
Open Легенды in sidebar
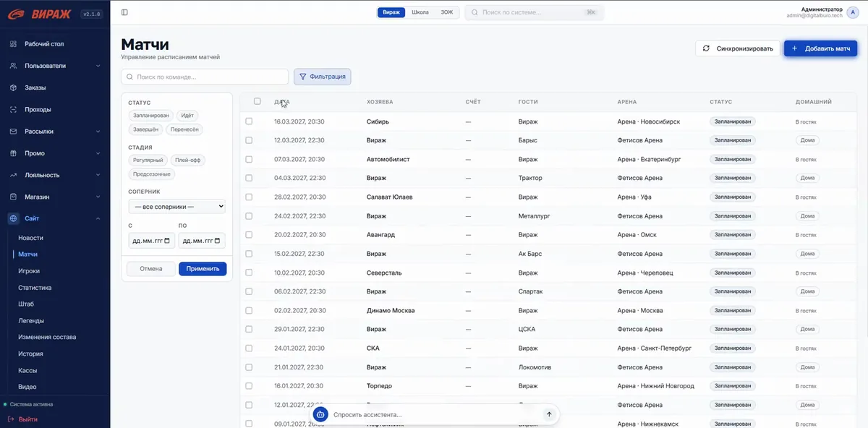click(x=31, y=320)
